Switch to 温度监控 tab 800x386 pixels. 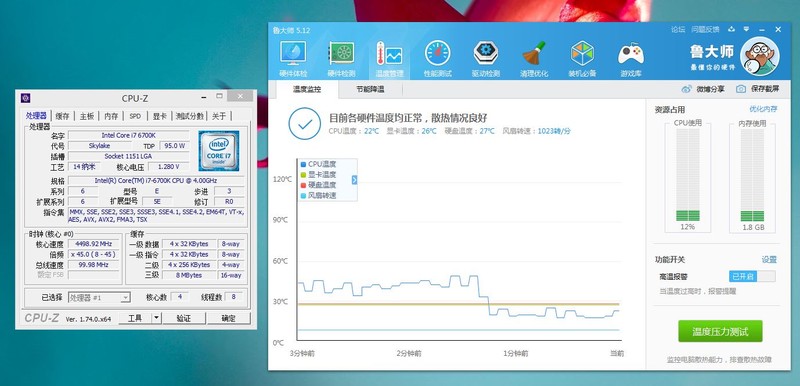307,89
